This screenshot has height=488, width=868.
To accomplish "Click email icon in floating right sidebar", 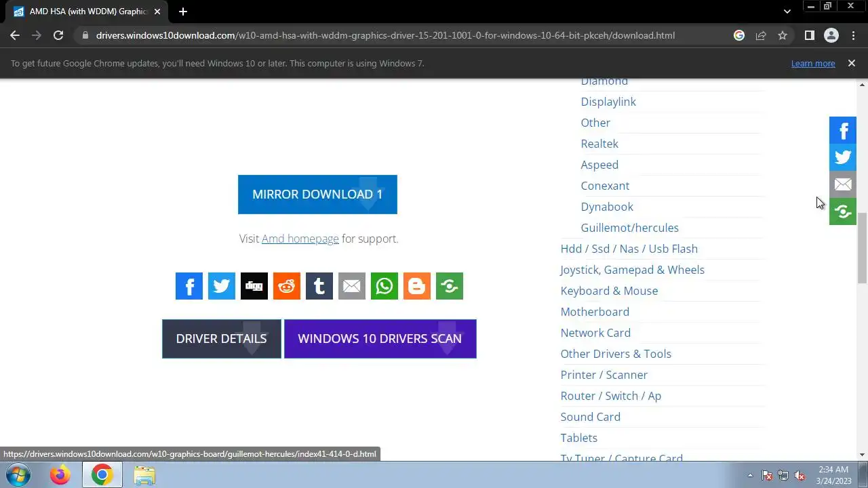I will (843, 184).
